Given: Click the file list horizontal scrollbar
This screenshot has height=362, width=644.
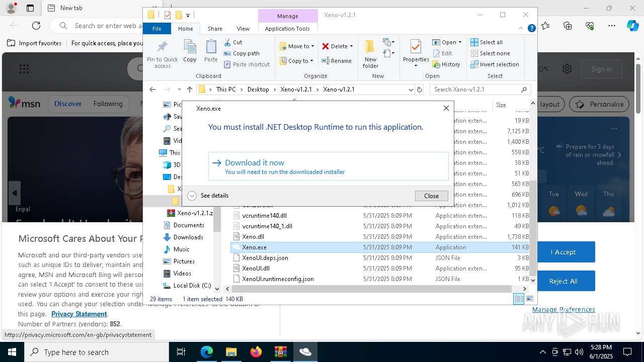Looking at the screenshot, I should 371,289.
